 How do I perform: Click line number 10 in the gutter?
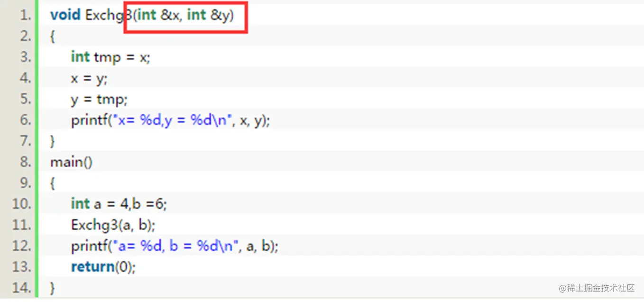(22, 204)
